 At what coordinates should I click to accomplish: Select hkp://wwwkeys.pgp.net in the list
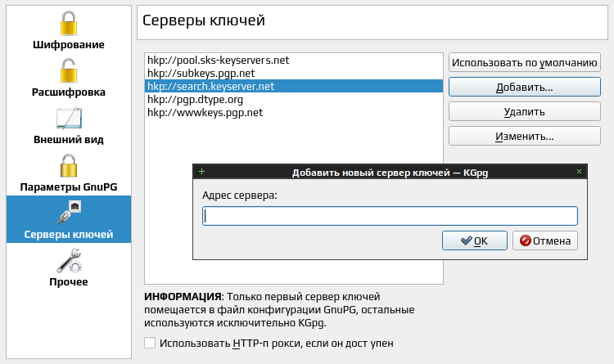[294, 112]
